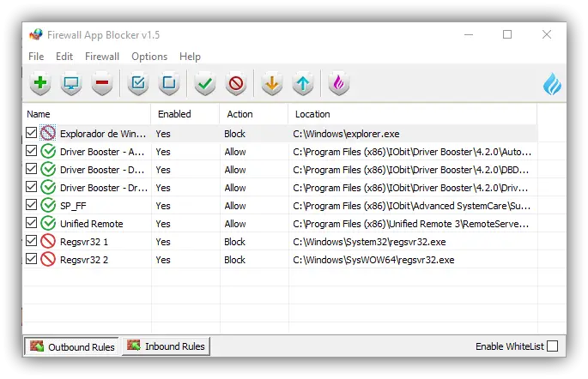Click the Driver Booster\4.2.0\Auto... path cell
The image size is (588, 379).
[412, 152]
